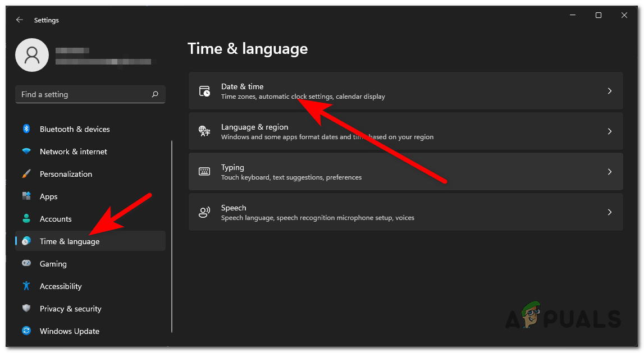644x353 pixels.
Task: Click the Personalization paintbrush icon
Action: click(26, 174)
